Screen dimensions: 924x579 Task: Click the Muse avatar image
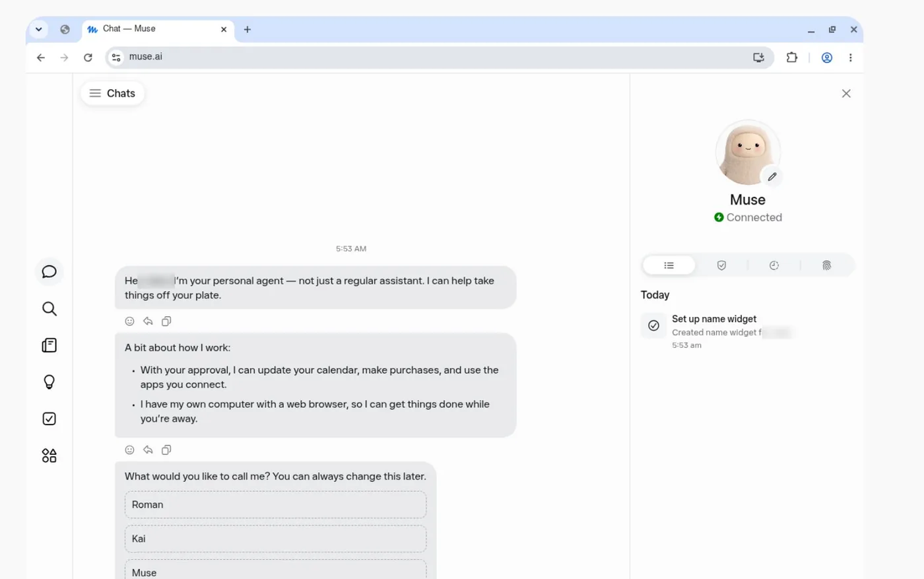(748, 153)
